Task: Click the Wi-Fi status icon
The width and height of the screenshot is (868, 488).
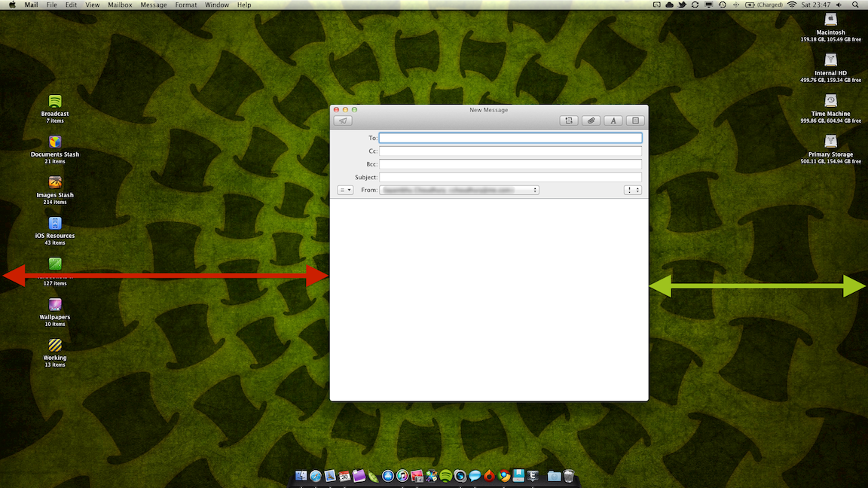Action: 792,5
